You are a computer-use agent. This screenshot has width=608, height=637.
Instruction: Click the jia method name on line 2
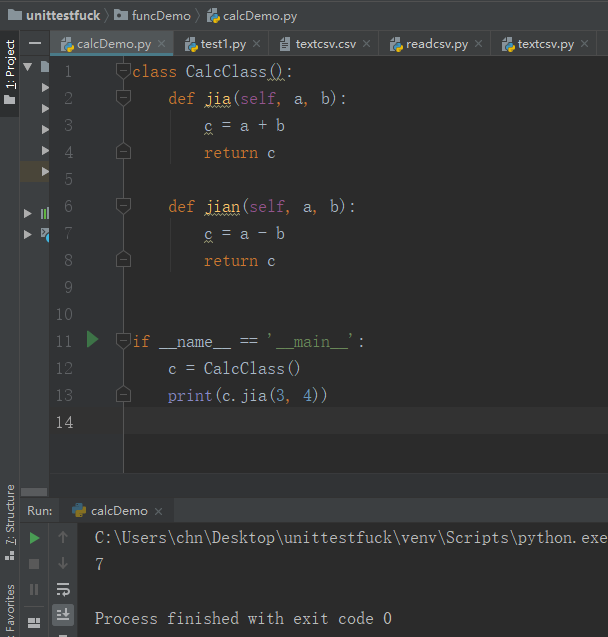218,99
